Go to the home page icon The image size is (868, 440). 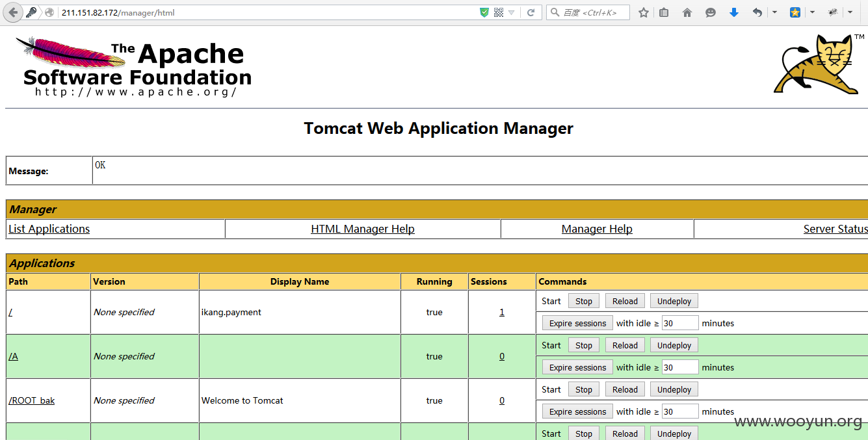click(x=687, y=12)
